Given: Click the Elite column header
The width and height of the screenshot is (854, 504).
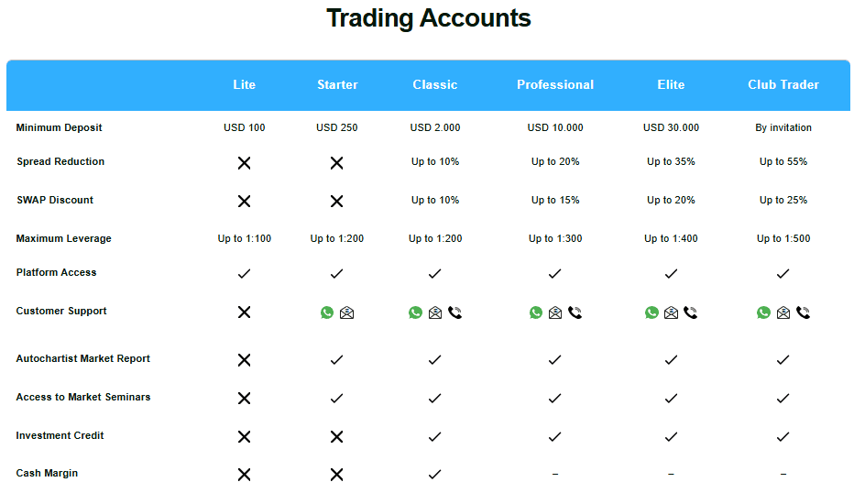Looking at the screenshot, I should [671, 84].
